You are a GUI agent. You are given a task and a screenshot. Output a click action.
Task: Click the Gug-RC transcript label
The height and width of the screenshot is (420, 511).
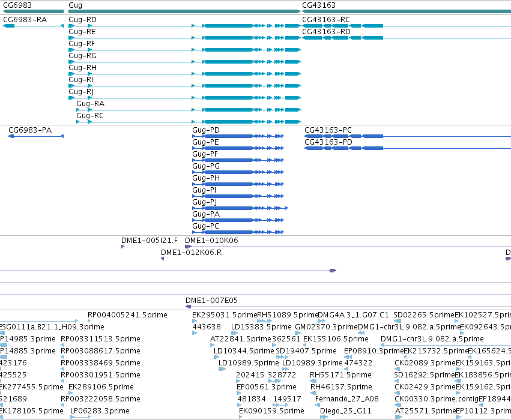tap(90, 116)
